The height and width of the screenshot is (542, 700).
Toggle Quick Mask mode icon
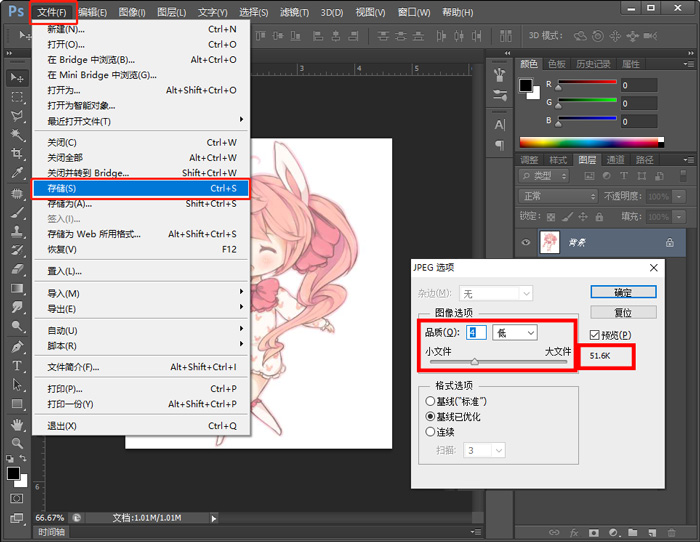17,498
